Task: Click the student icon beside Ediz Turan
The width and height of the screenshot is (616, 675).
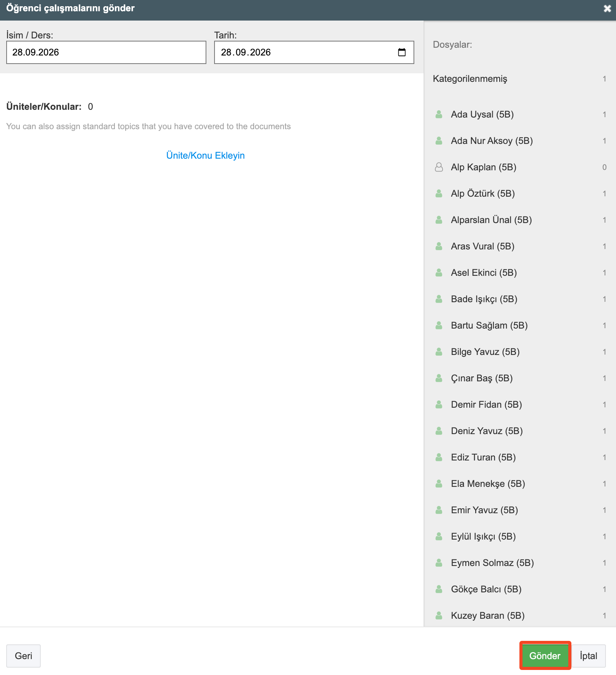Action: coord(439,457)
